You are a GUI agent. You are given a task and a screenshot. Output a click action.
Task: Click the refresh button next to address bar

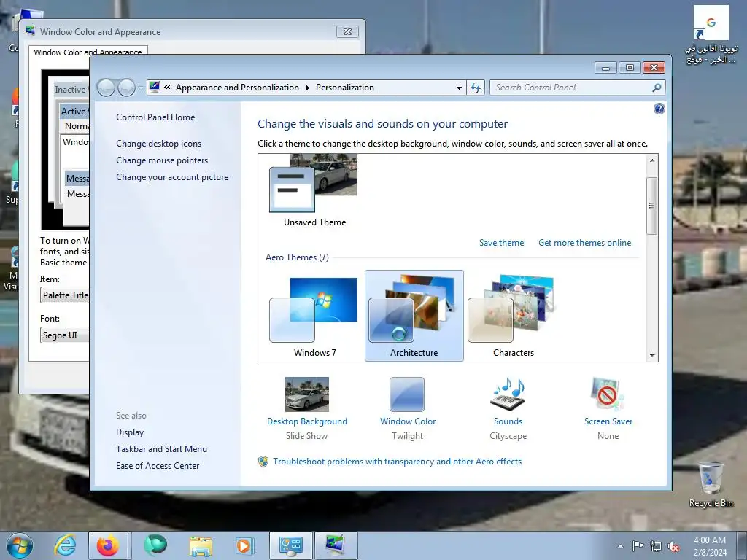(476, 87)
